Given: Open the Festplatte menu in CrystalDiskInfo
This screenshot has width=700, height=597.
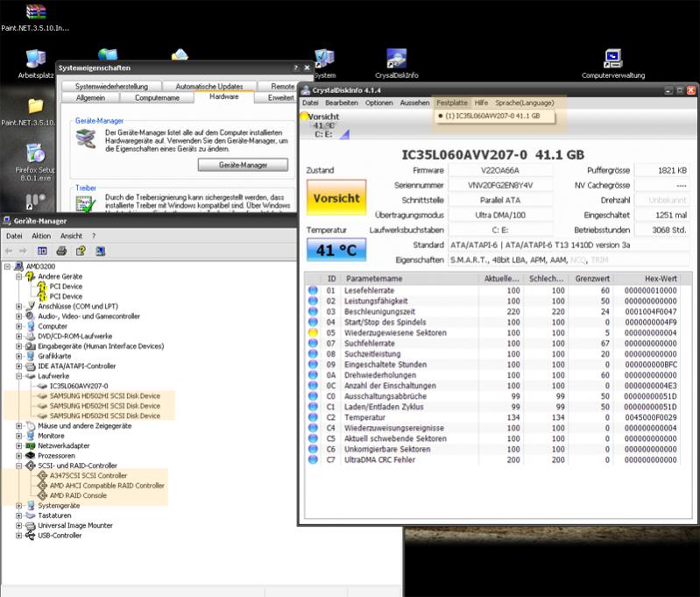Looking at the screenshot, I should (x=452, y=103).
